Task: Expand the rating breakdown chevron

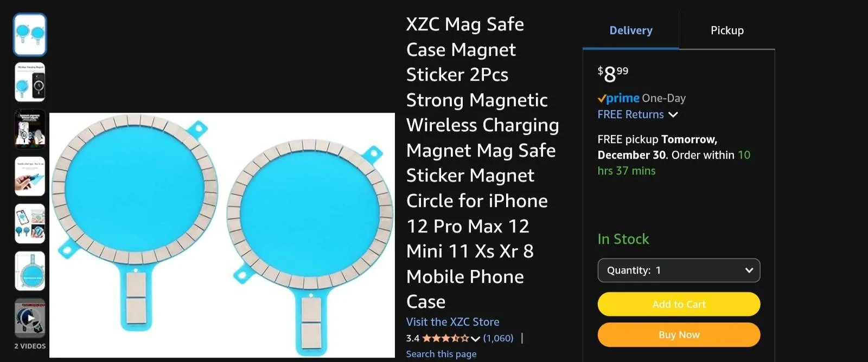Action: 476,338
